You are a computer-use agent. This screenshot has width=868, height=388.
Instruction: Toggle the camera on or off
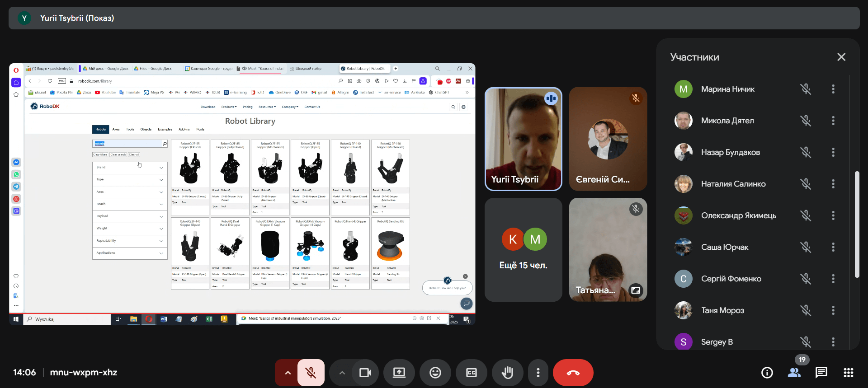pos(365,373)
